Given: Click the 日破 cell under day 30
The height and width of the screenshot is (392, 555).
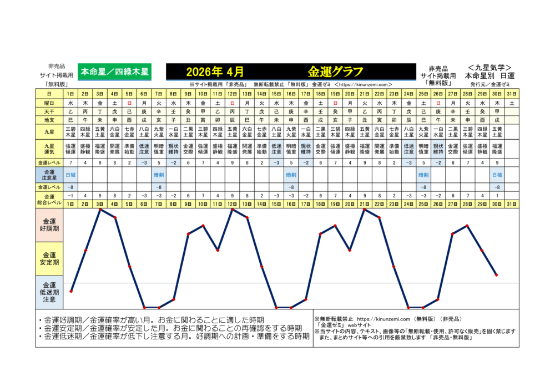Looking at the screenshot, I should [x=497, y=174].
